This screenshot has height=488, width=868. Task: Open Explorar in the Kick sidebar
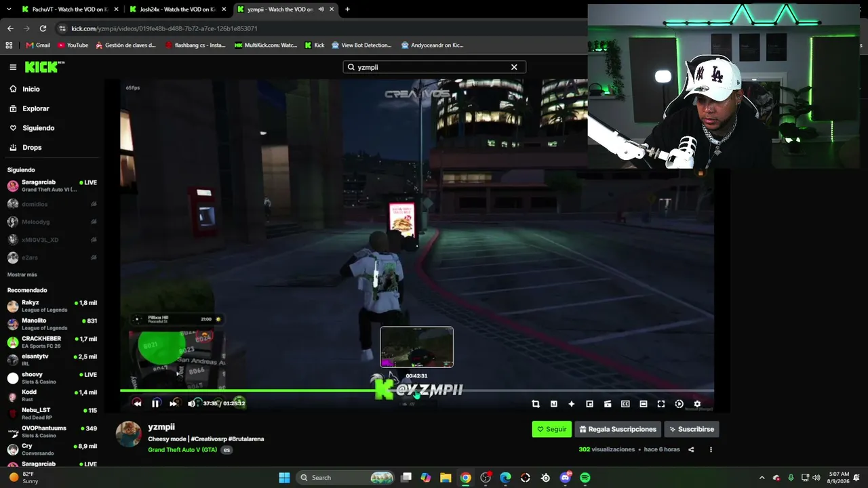[35, 108]
